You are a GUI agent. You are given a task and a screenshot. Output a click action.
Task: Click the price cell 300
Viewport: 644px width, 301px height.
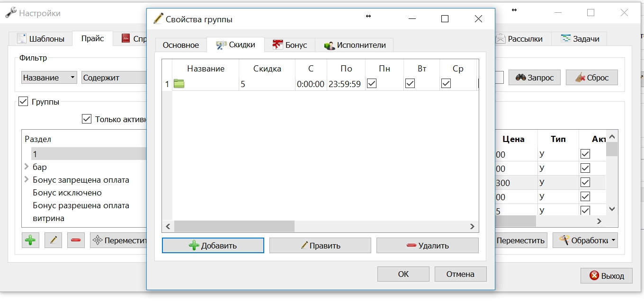(516, 183)
